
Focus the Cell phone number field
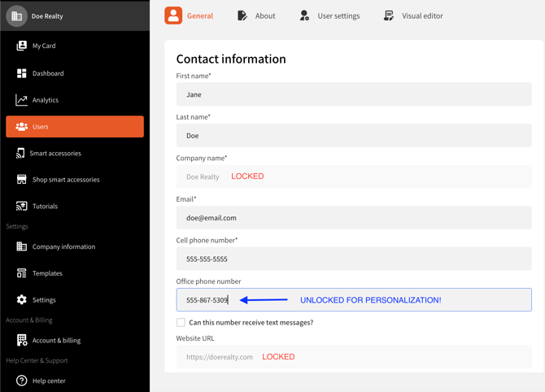pyautogui.click(x=354, y=259)
